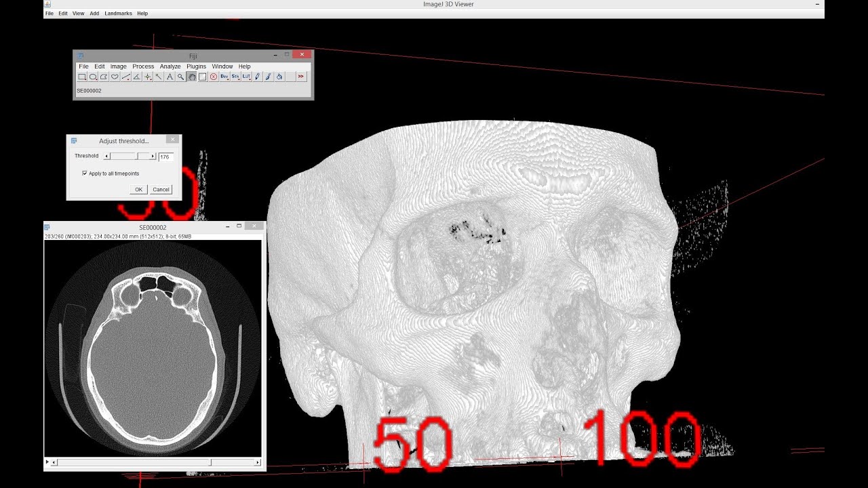This screenshot has height=488, width=868.
Task: Click the threshold value field showing 176
Action: pos(166,157)
